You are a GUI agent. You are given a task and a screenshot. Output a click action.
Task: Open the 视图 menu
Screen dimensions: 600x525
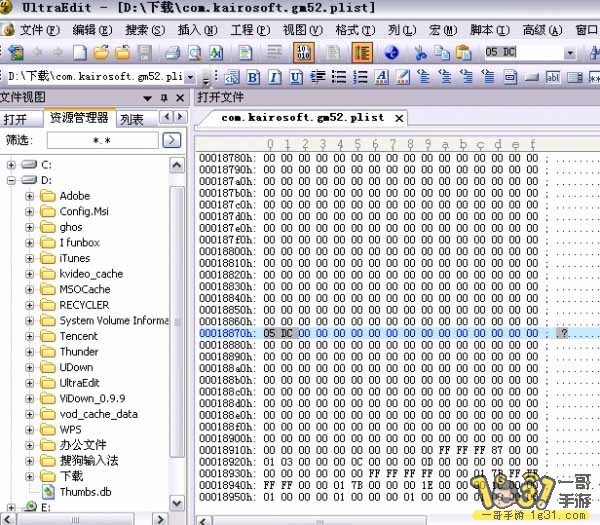click(303, 30)
